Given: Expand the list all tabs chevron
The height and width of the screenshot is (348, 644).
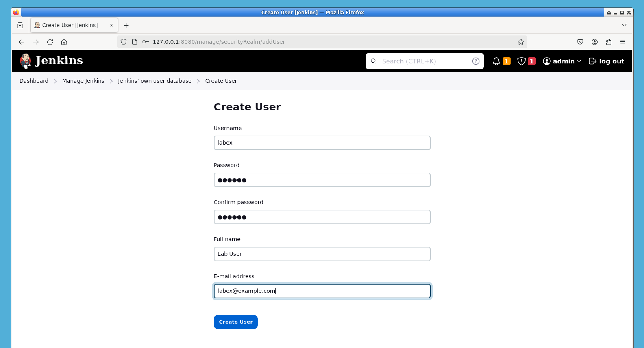Looking at the screenshot, I should coord(624,25).
